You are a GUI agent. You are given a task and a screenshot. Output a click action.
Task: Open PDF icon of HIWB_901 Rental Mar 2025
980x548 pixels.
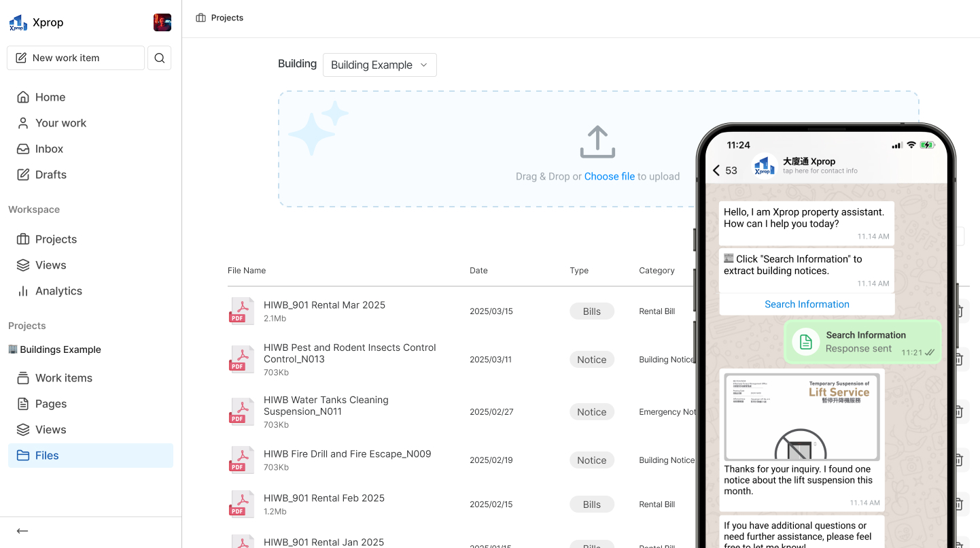tap(241, 311)
